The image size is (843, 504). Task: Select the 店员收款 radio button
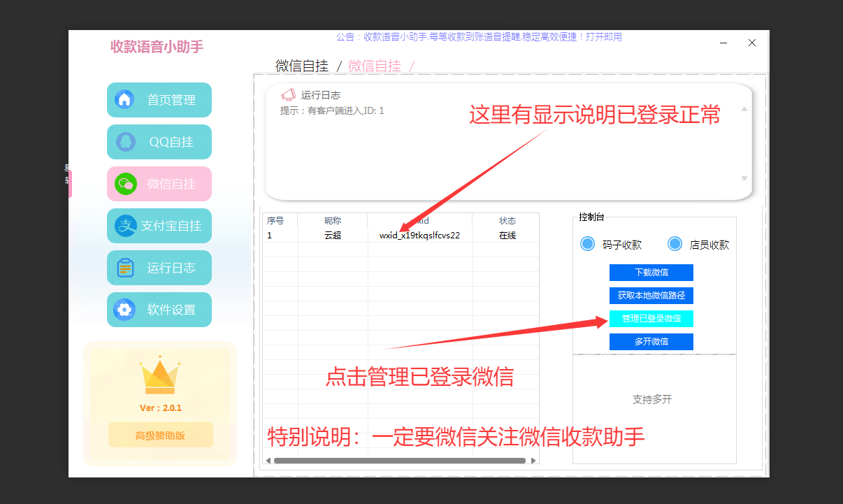pos(675,243)
